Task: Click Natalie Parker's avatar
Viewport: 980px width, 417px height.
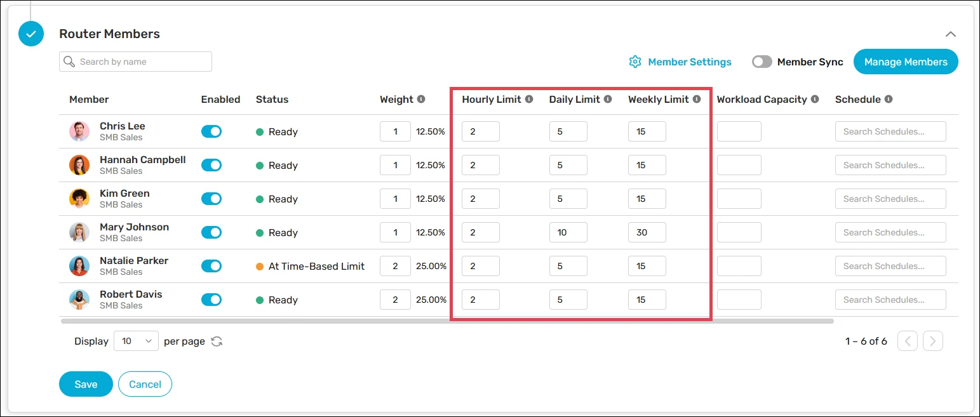Action: 79,266
